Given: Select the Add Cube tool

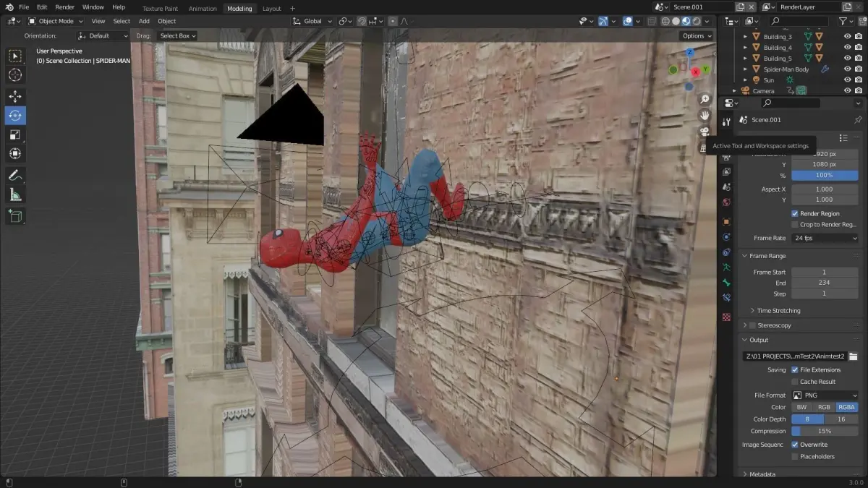Looking at the screenshot, I should tap(15, 215).
